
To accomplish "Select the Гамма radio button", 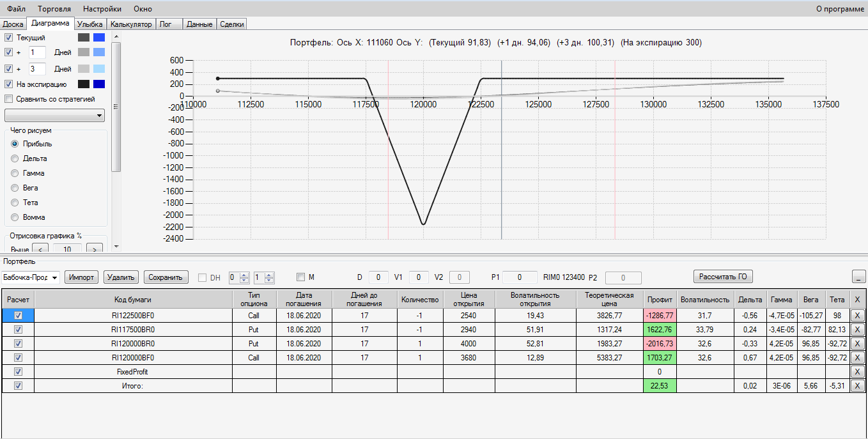I will (15, 173).
